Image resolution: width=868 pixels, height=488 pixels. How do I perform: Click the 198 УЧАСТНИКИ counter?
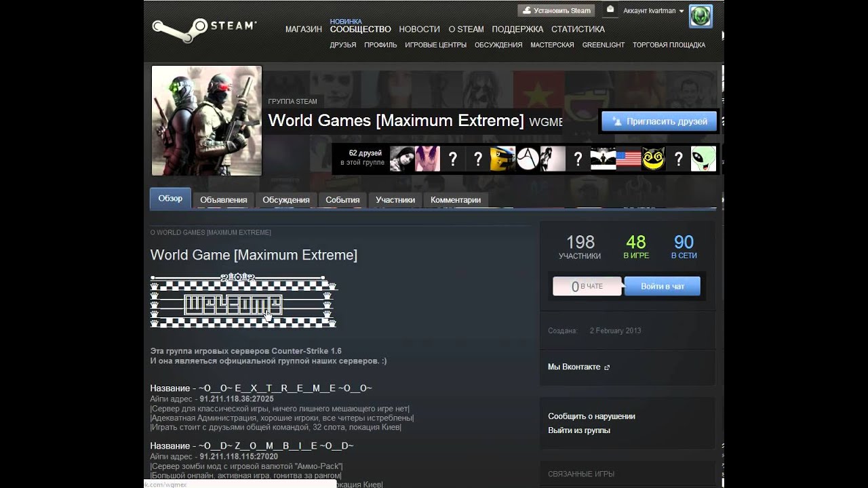pos(580,247)
